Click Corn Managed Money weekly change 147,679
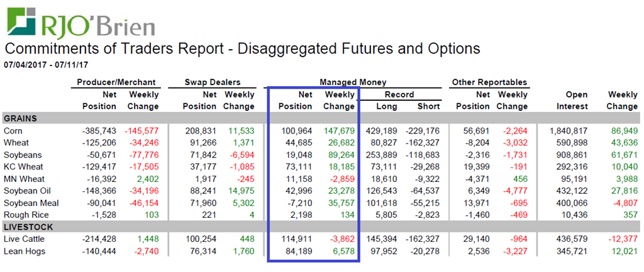Image resolution: width=644 pixels, height=272 pixels. click(338, 131)
